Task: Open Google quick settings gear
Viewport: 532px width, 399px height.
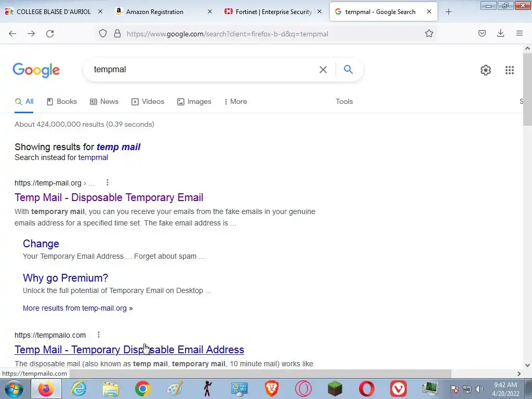Action: tap(486, 70)
